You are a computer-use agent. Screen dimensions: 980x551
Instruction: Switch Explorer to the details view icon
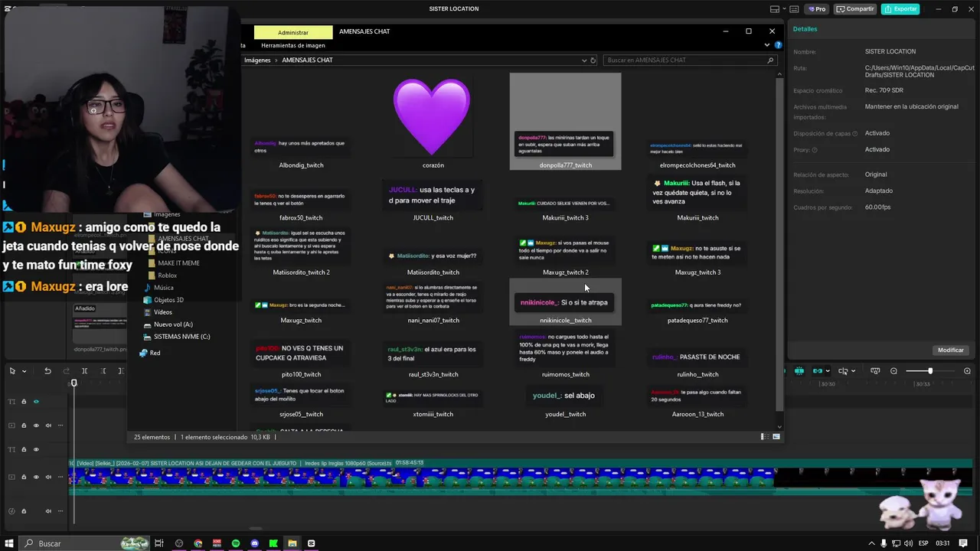[x=764, y=437]
